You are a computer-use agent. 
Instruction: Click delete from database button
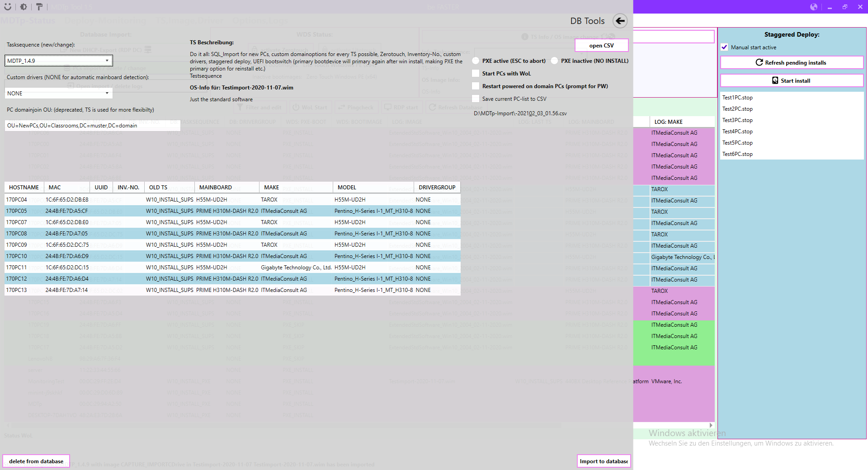click(36, 461)
